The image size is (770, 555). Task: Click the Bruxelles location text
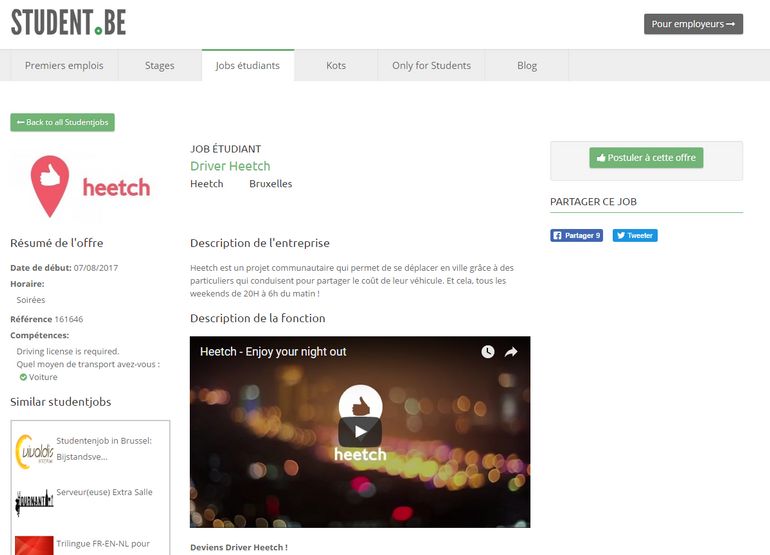[271, 184]
